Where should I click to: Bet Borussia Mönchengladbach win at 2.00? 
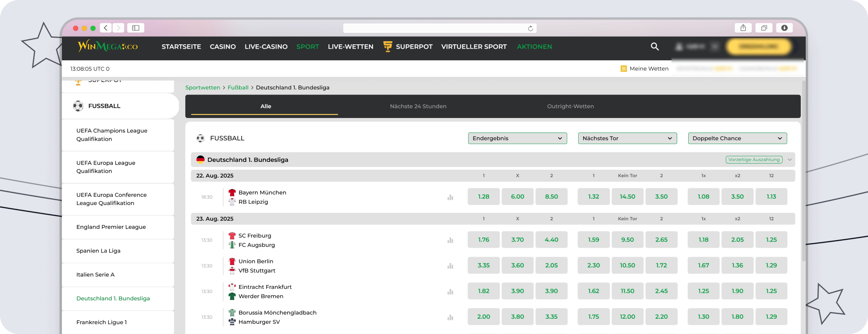[x=483, y=317]
